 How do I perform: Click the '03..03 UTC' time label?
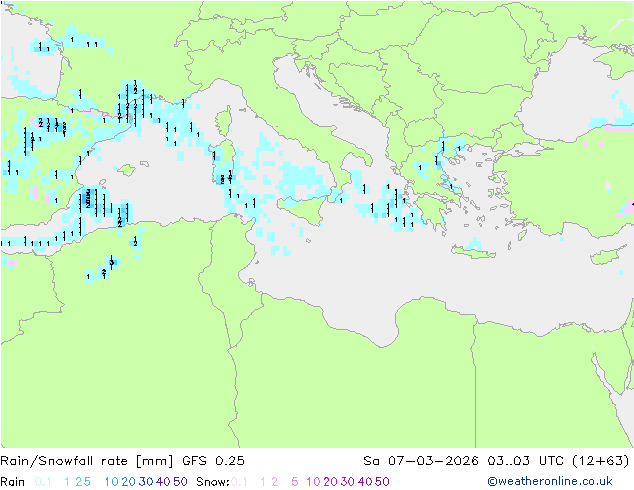525,460
